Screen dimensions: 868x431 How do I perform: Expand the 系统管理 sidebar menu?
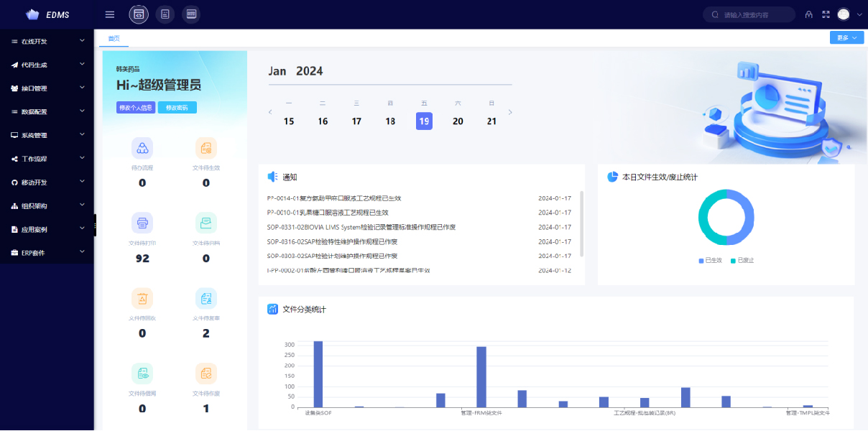(47, 135)
